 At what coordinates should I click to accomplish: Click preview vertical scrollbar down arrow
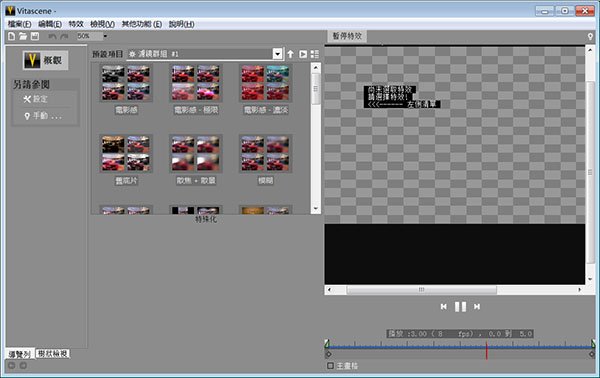click(x=590, y=279)
